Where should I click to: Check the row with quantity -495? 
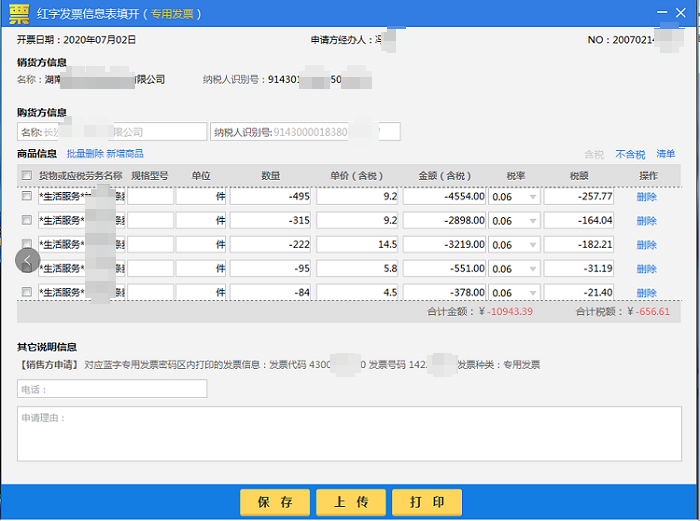[26, 197]
